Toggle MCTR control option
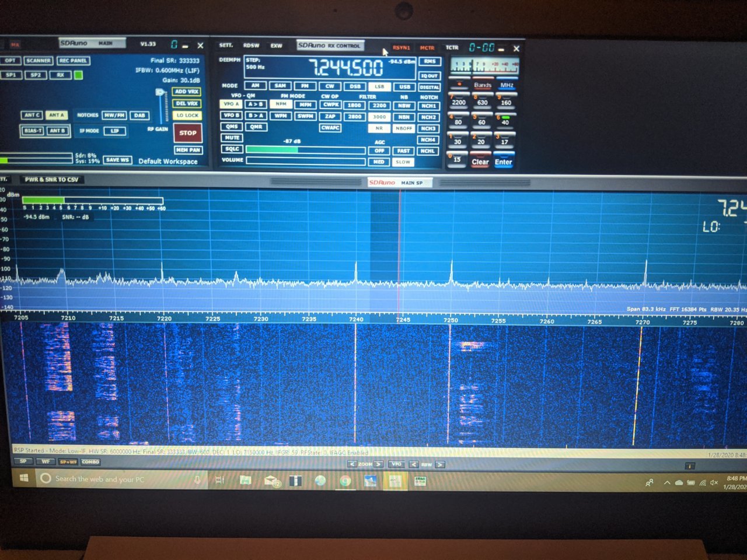The image size is (747, 560). (x=427, y=48)
